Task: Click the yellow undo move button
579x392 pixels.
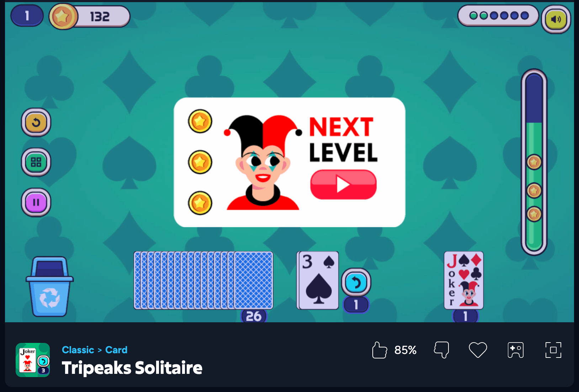Action: click(x=36, y=122)
